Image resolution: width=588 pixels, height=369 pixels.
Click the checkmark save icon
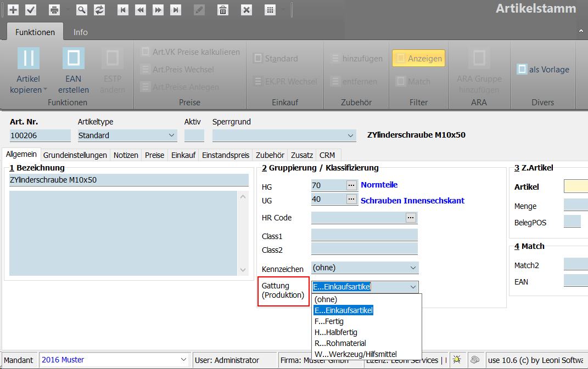pos(31,10)
